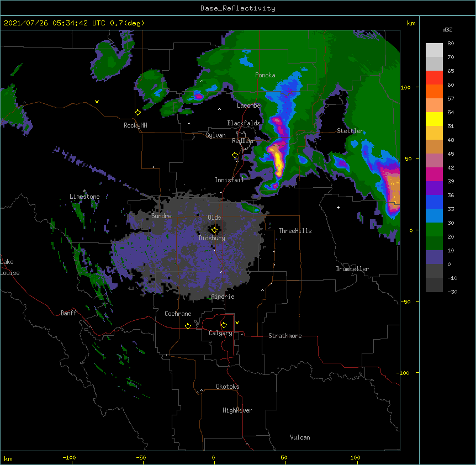The height and width of the screenshot is (465, 476).
Task: Click the Lake Louise label
Action: pos(10,267)
